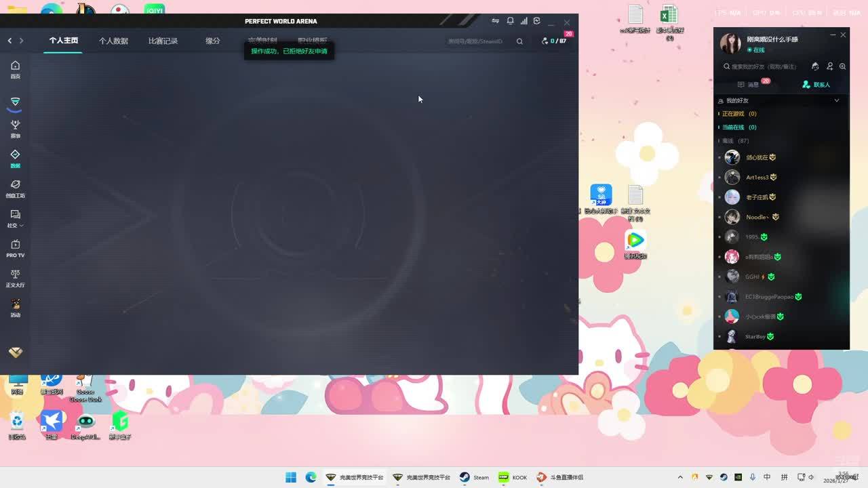The height and width of the screenshot is (488, 868).
Task: Click add friend icon in friends panel
Action: click(829, 66)
